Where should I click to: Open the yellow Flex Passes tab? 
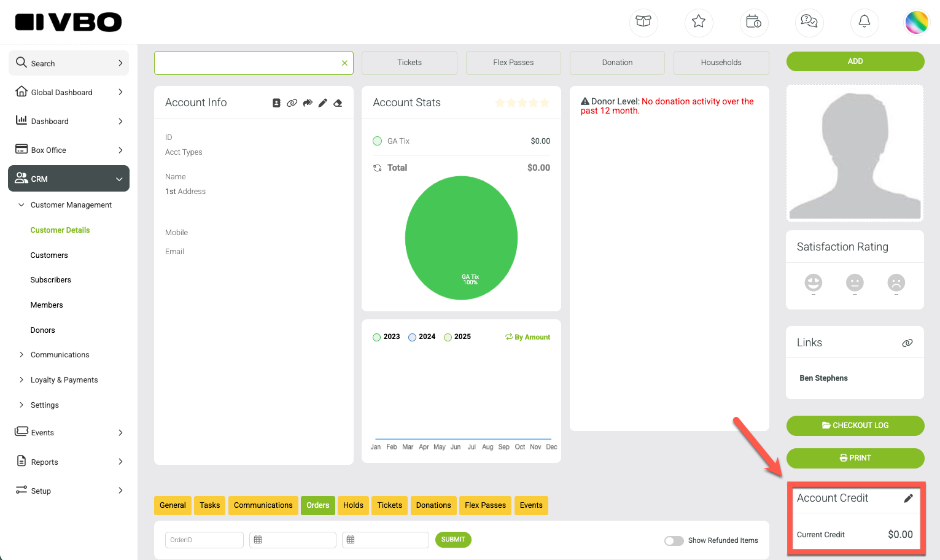486,505
